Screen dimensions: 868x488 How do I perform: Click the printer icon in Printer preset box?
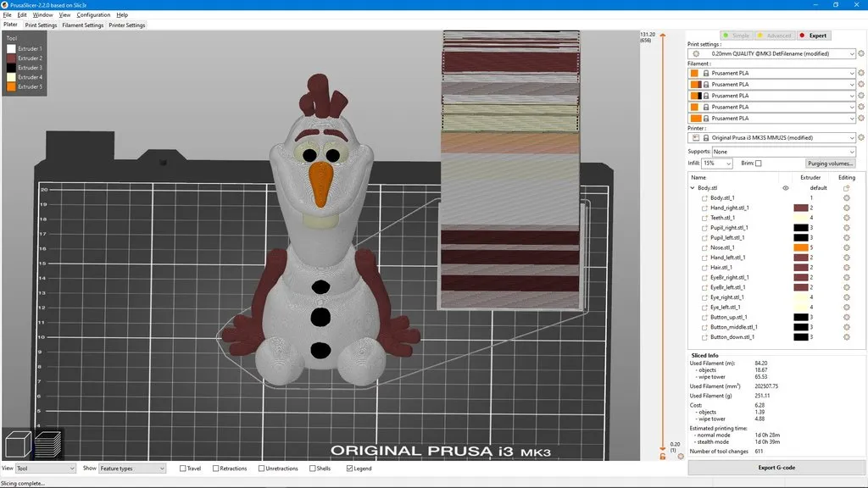(x=696, y=138)
